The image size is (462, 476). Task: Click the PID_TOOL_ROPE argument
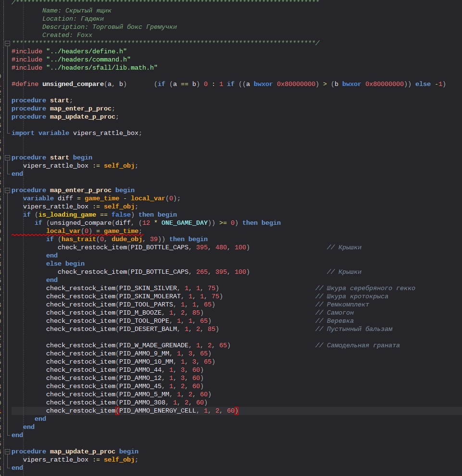(144, 321)
